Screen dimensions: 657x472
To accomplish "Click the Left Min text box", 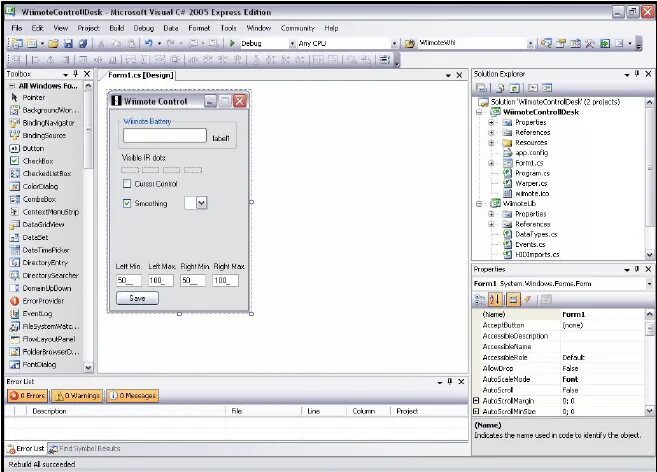I will pos(129,280).
